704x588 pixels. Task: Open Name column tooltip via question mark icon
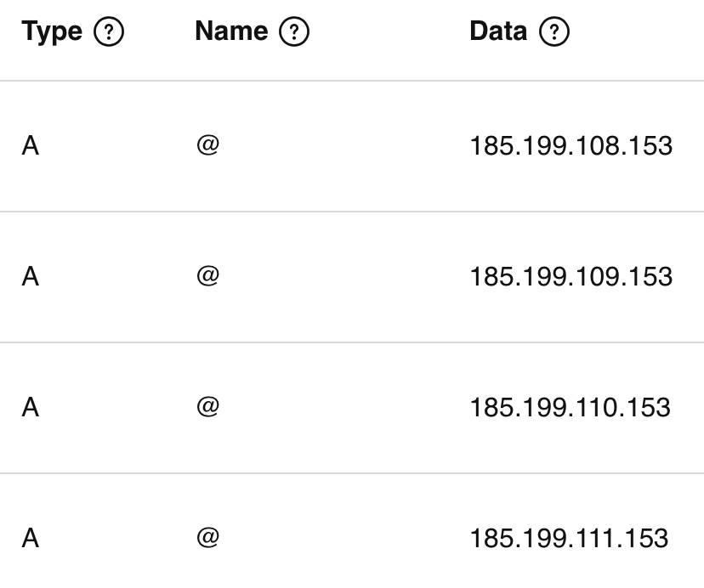click(x=293, y=31)
